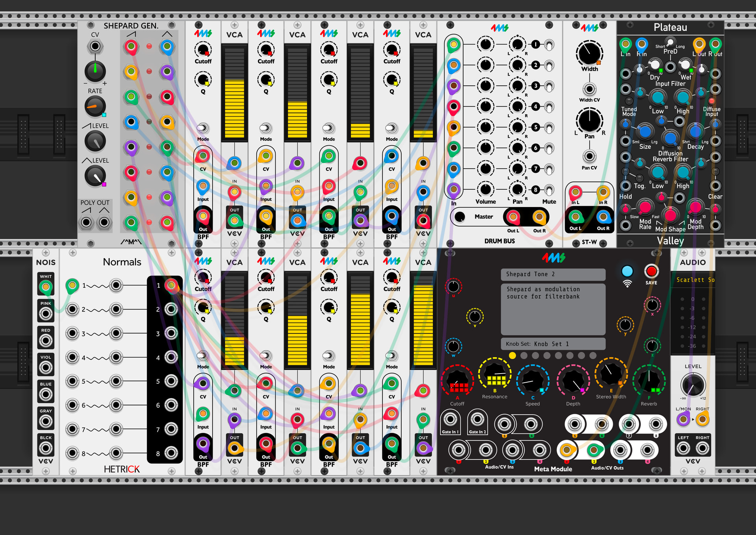Image resolution: width=756 pixels, height=535 pixels.
Task: Click the blue Wi-Fi button on Meta Module
Action: point(627,272)
